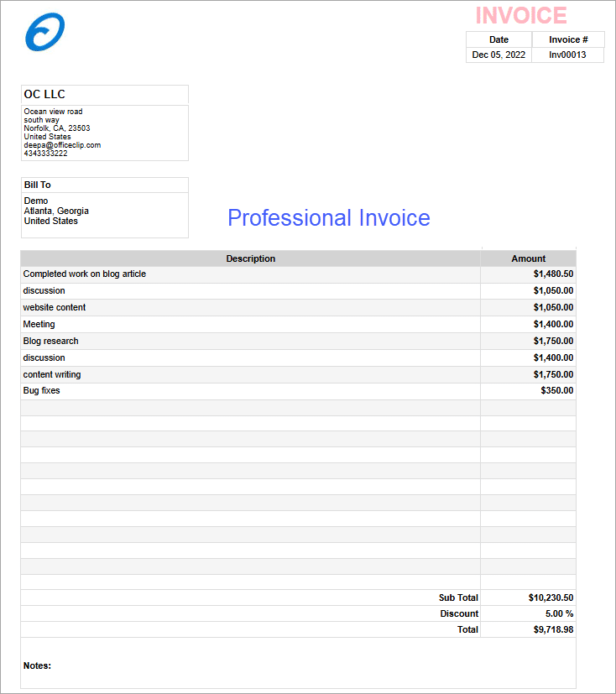Click the blue company logo
616x694 pixels.
45,33
